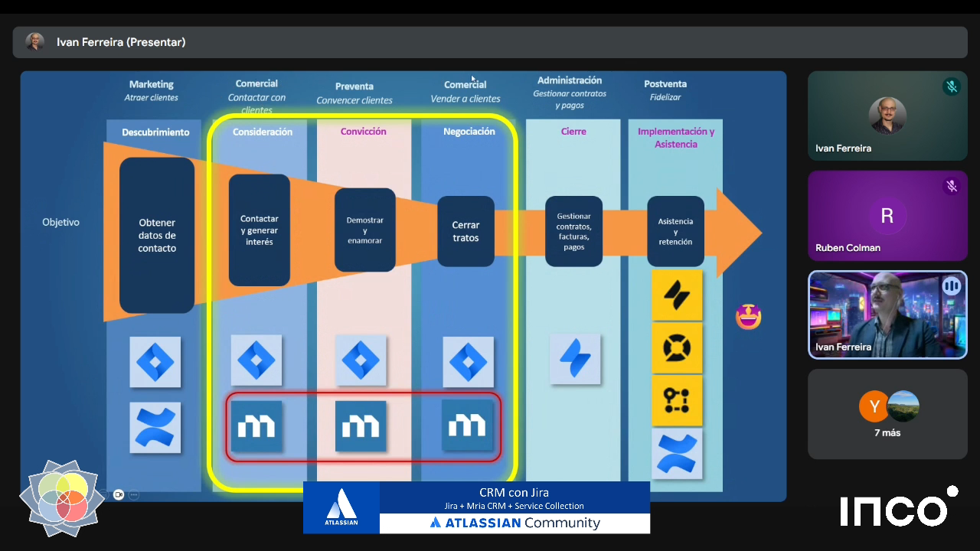Click the Confluence icon in Postventa column
The width and height of the screenshot is (980, 551).
tap(677, 453)
